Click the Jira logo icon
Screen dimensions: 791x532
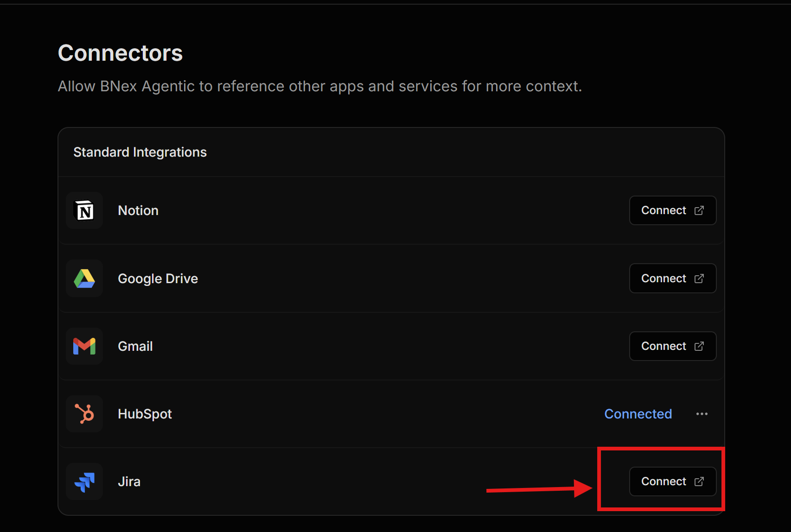coord(84,482)
